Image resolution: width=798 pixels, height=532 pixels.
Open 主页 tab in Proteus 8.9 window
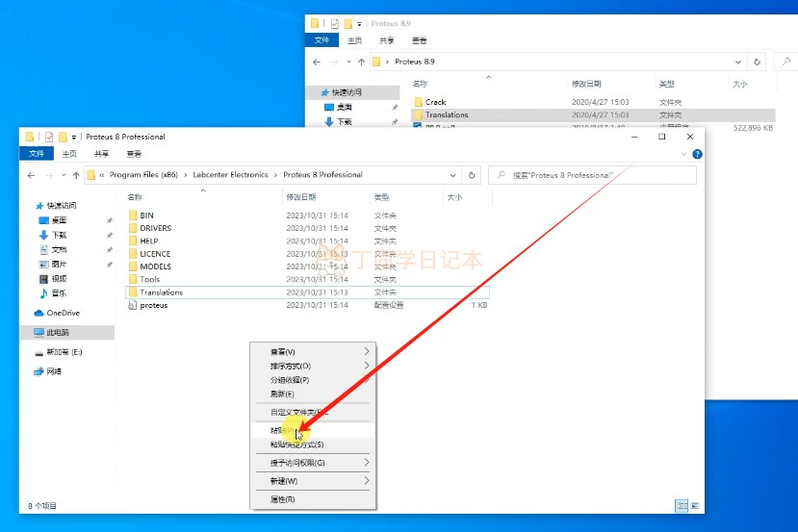coord(355,40)
